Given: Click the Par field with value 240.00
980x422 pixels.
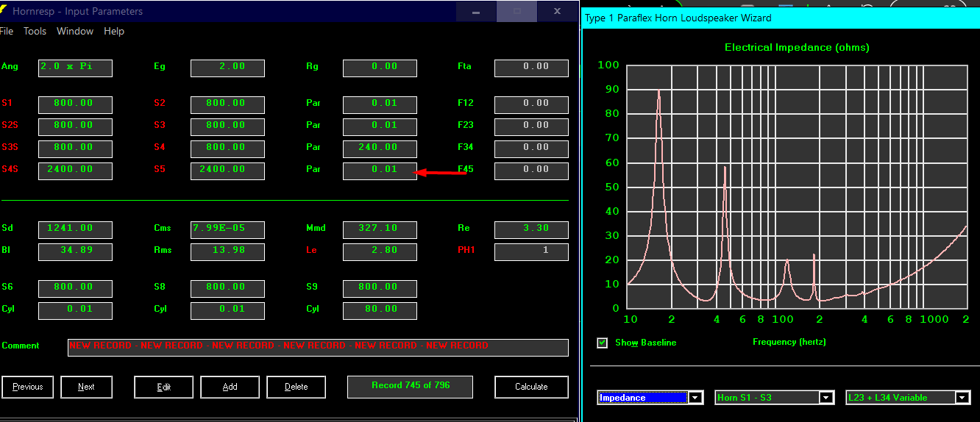Looking at the screenshot, I should (380, 149).
